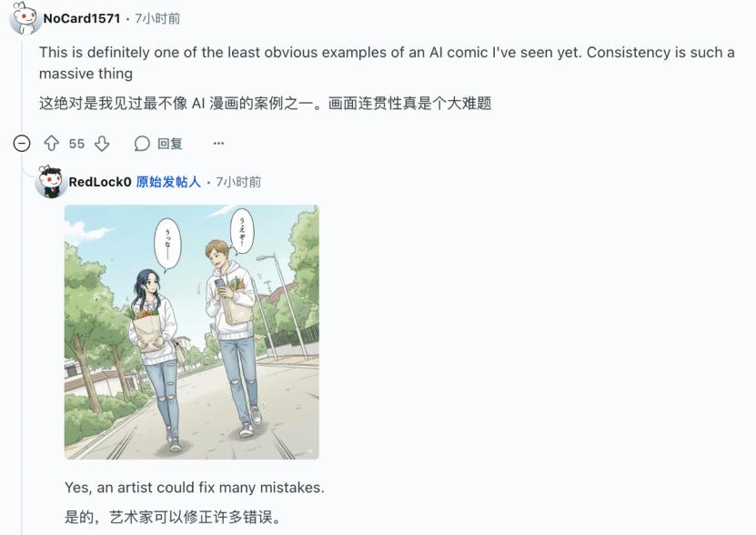Image resolution: width=756 pixels, height=535 pixels.
Task: Upvote NoCard1571's comment
Action: coord(52,143)
